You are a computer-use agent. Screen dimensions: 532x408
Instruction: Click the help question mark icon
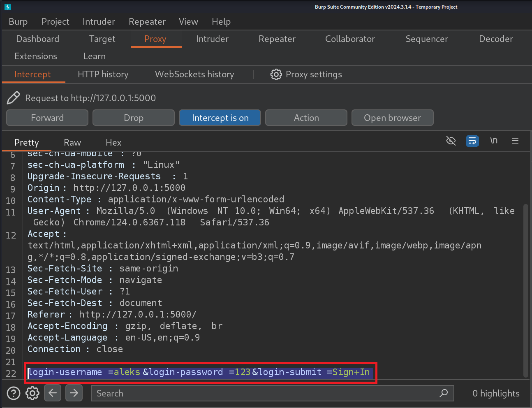pos(14,393)
